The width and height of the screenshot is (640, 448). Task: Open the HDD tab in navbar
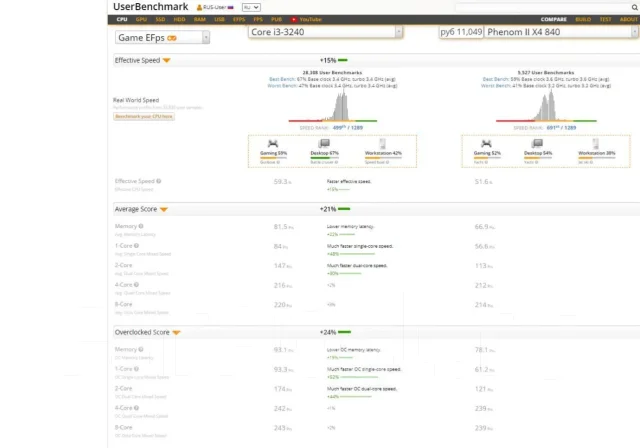tap(180, 19)
